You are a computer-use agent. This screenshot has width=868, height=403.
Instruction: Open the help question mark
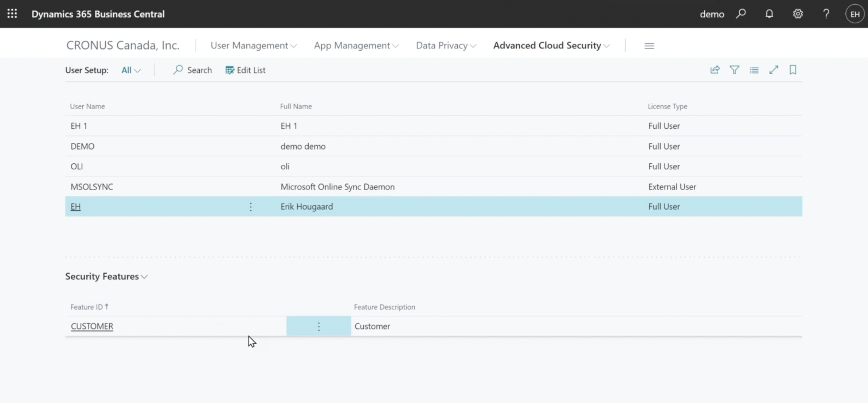click(x=826, y=14)
